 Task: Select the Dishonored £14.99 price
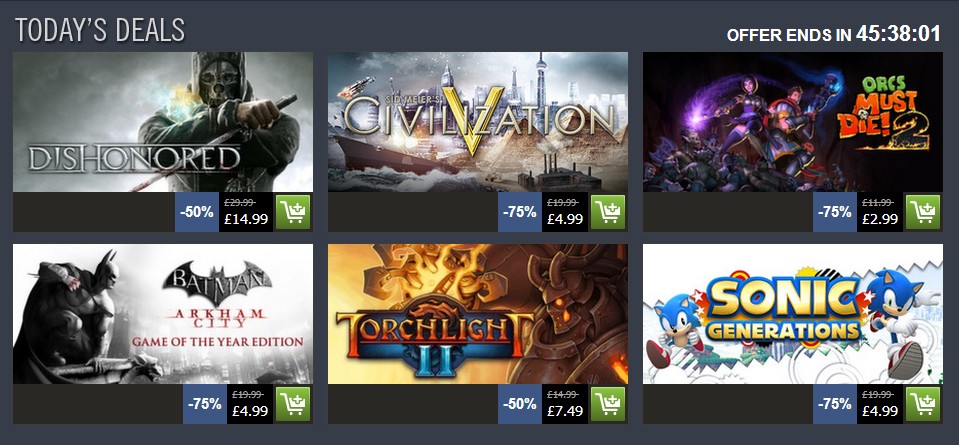tap(246, 219)
